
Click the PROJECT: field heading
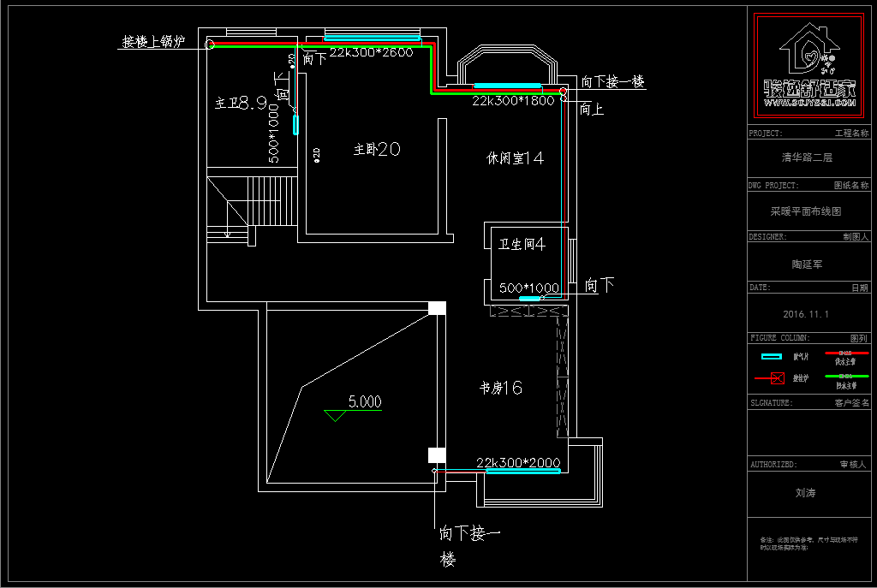click(766, 133)
